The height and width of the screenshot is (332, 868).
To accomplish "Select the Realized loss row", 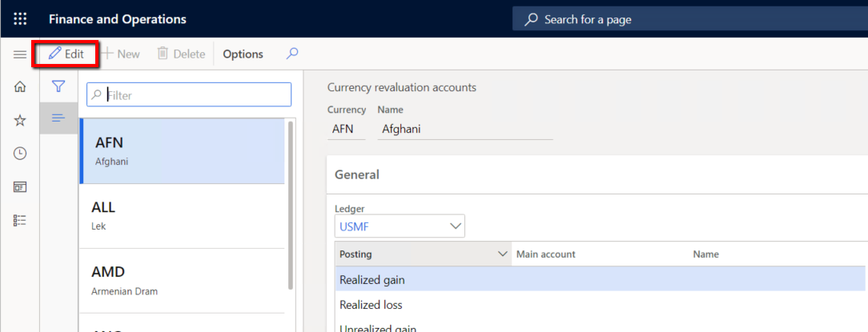I will [600, 305].
